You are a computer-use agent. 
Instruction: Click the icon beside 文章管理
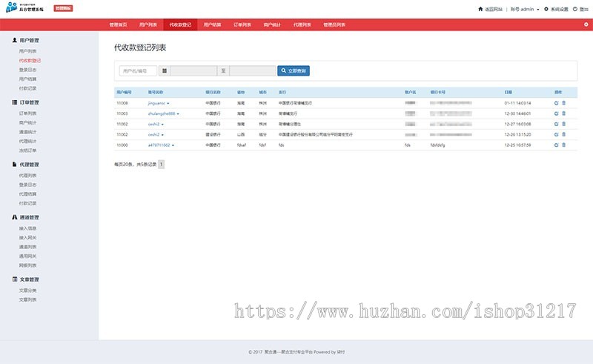click(14, 279)
